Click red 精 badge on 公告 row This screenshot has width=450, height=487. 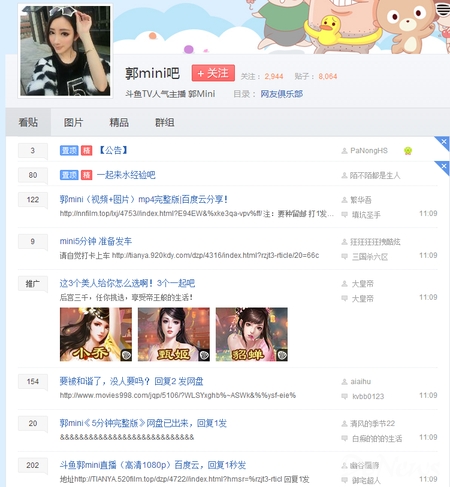click(x=86, y=150)
